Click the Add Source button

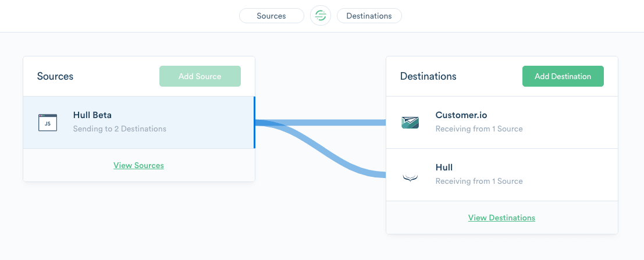pyautogui.click(x=200, y=76)
